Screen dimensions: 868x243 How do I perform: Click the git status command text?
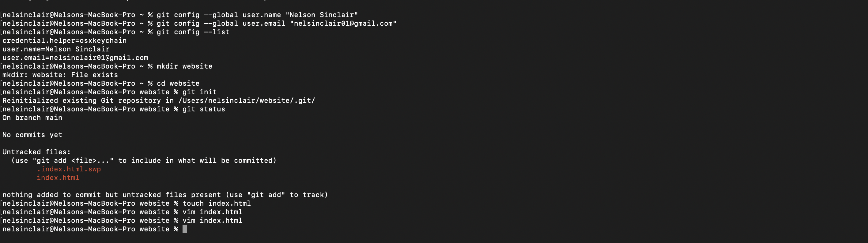pos(204,109)
